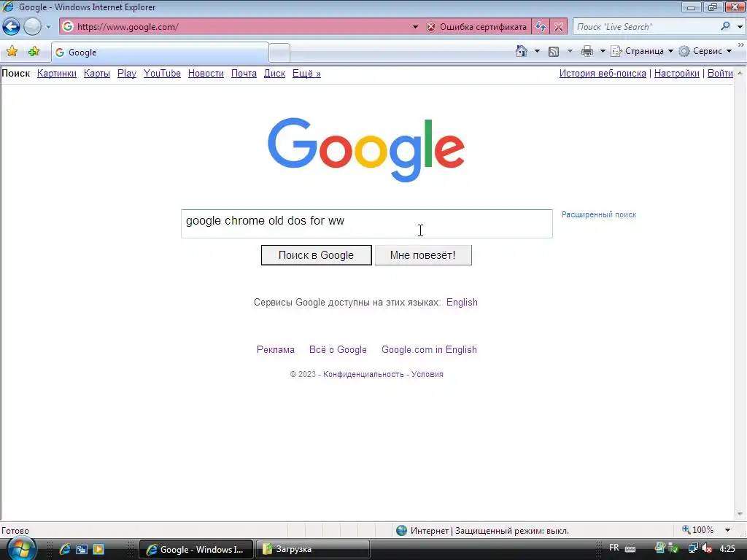Expand the address bar history dropdown
The image size is (747, 560).
pyautogui.click(x=415, y=27)
